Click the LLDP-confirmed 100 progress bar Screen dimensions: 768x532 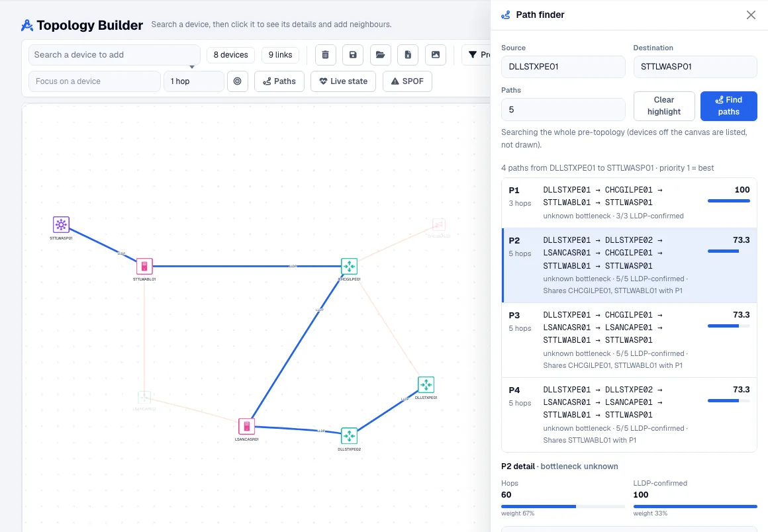[x=695, y=507]
